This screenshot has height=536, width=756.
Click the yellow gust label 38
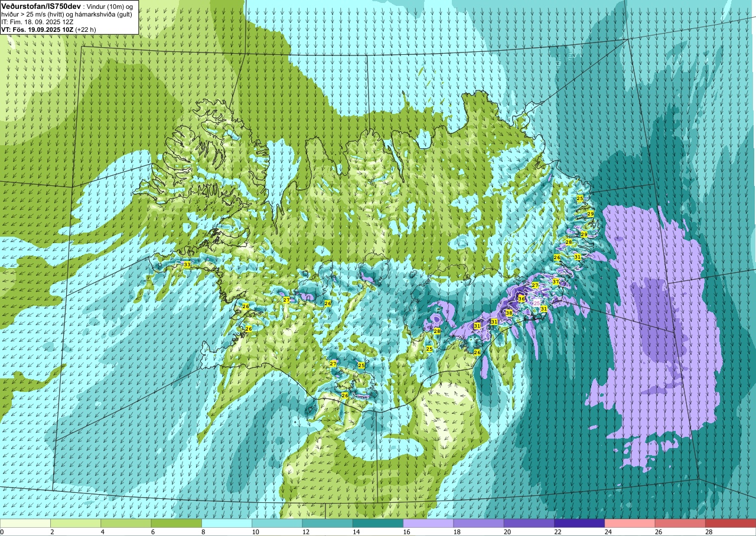tap(509, 313)
